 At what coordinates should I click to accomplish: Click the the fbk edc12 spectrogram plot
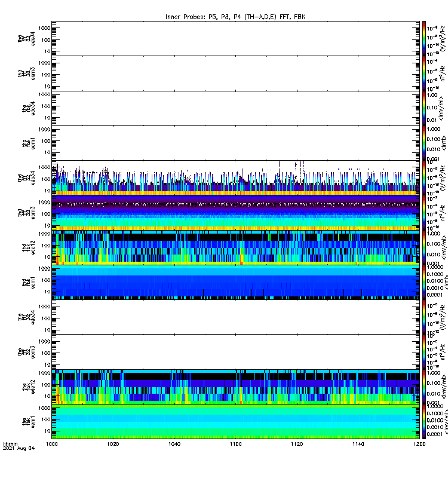click(235, 387)
